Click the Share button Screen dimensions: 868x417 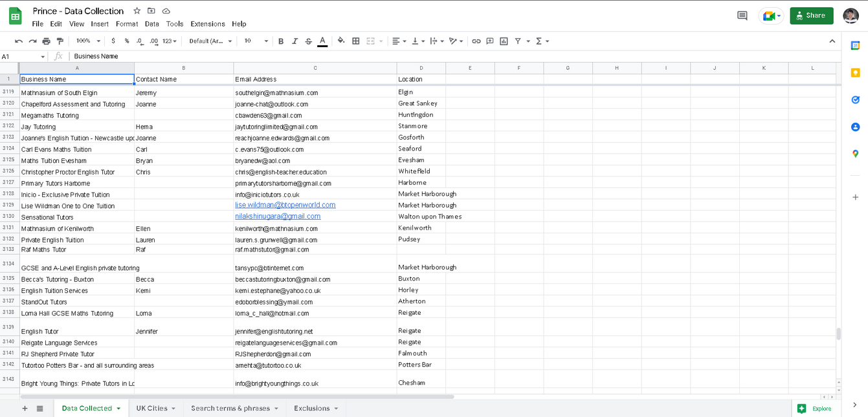[x=811, y=16]
